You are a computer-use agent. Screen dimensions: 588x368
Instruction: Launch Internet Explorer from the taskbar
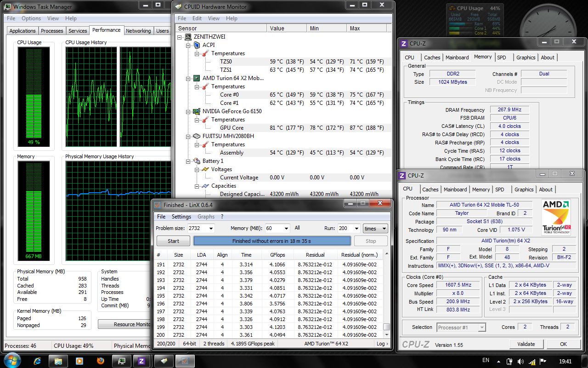click(38, 361)
